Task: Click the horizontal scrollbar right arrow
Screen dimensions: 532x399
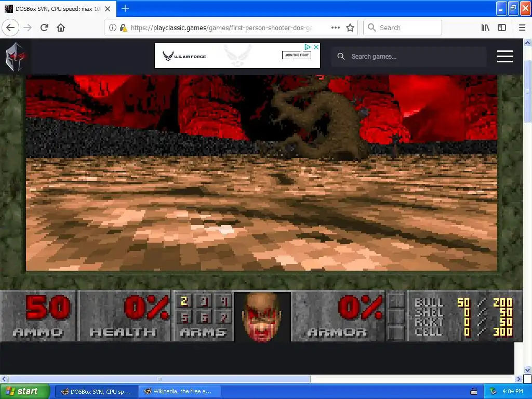Action: tap(518, 379)
